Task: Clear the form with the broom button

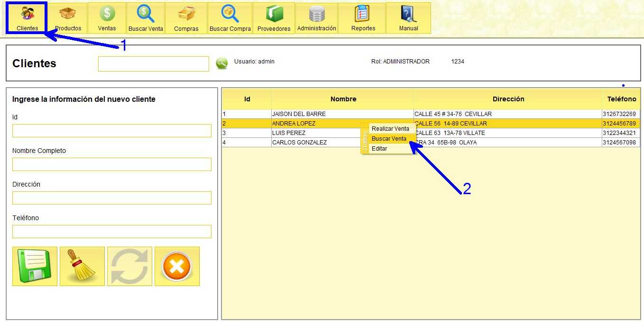Action: coord(82,266)
